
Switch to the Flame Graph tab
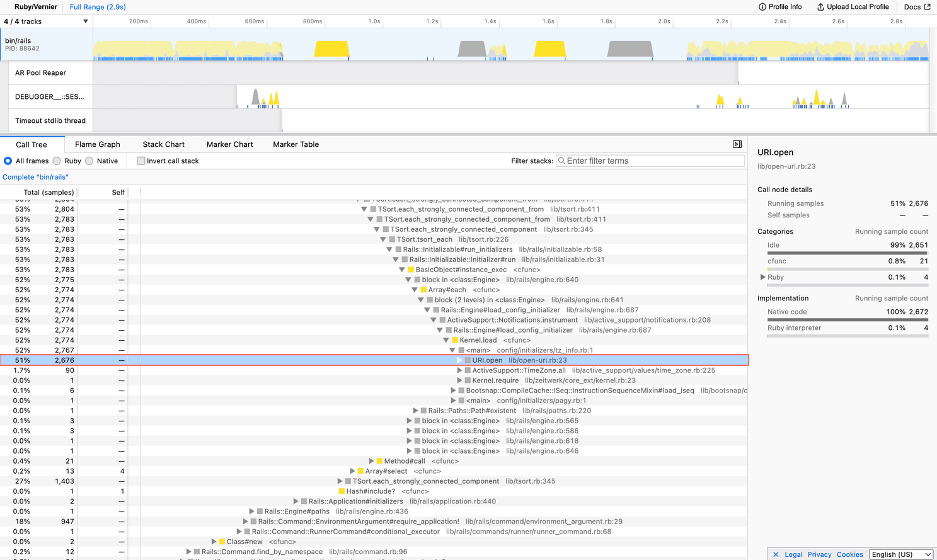pyautogui.click(x=97, y=144)
